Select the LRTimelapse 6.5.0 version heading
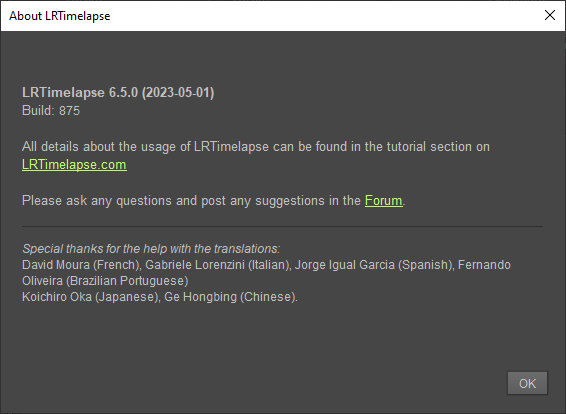This screenshot has height=414, width=566. pos(118,92)
